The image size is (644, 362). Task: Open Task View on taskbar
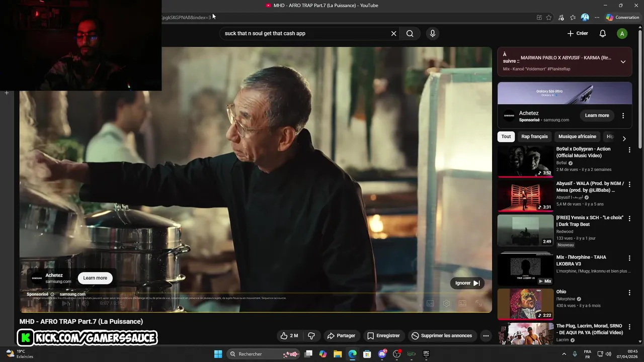(308, 354)
